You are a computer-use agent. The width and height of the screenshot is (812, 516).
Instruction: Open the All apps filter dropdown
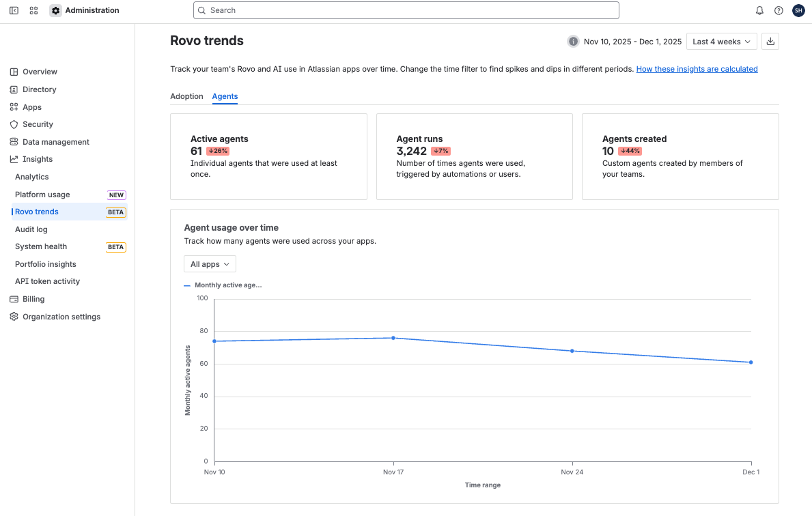[210, 263]
